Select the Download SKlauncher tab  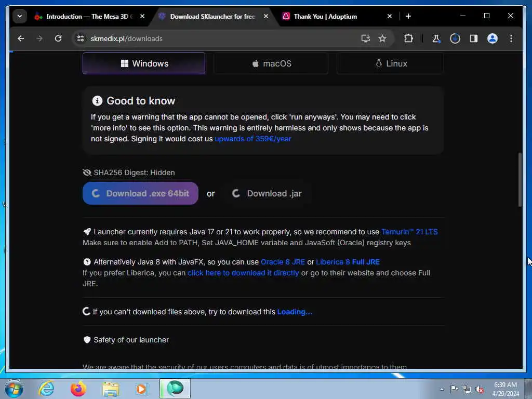pos(213,16)
